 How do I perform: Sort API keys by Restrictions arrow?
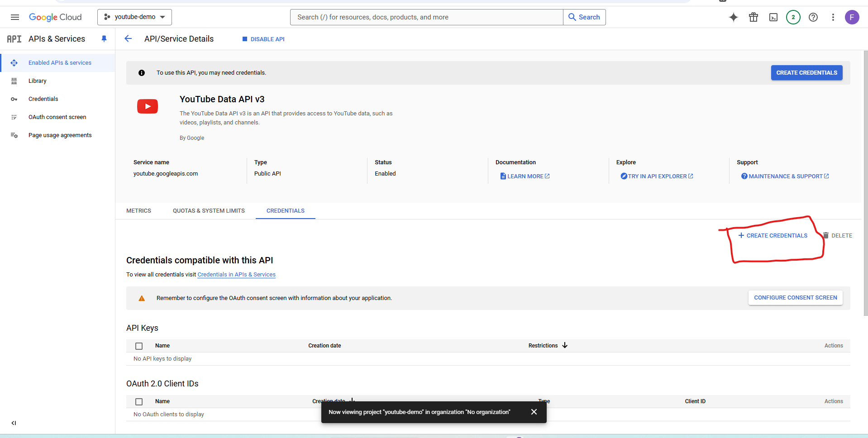[565, 345]
